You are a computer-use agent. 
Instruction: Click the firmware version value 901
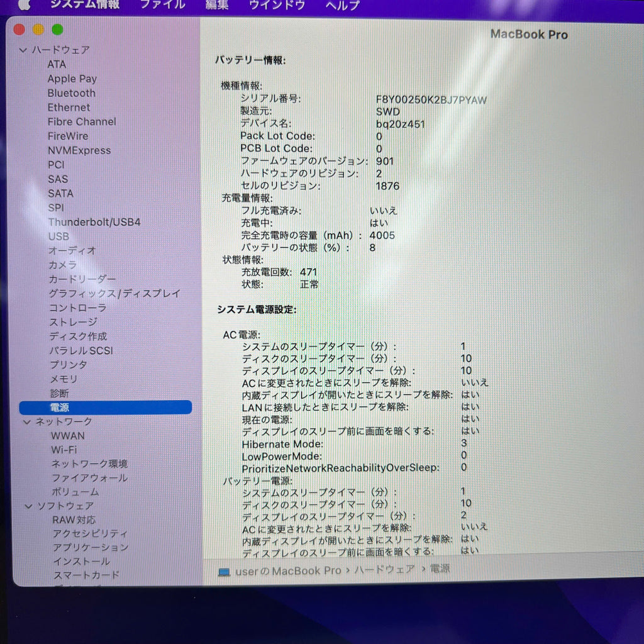point(385,162)
